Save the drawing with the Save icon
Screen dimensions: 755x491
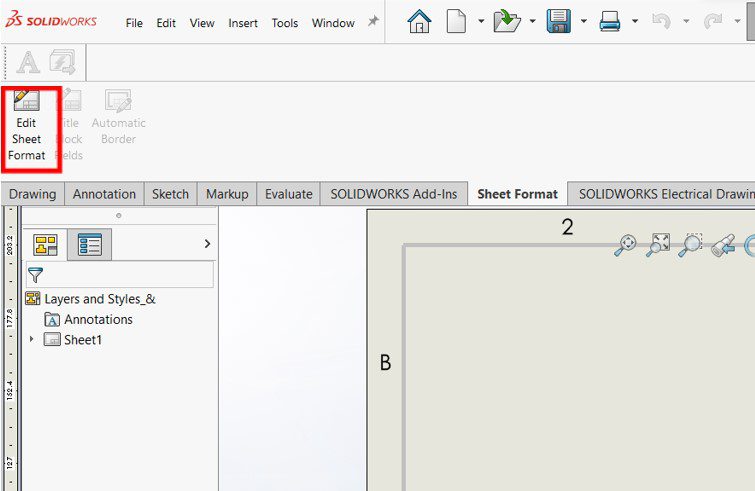[x=559, y=22]
